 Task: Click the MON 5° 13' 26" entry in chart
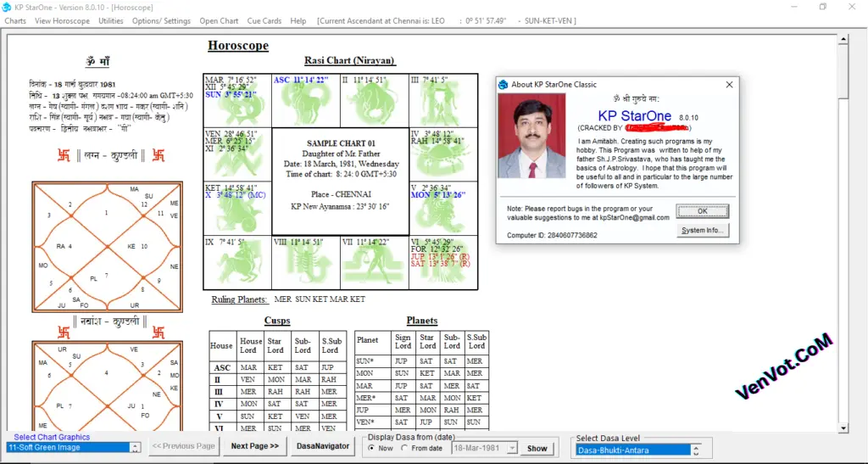(438, 195)
